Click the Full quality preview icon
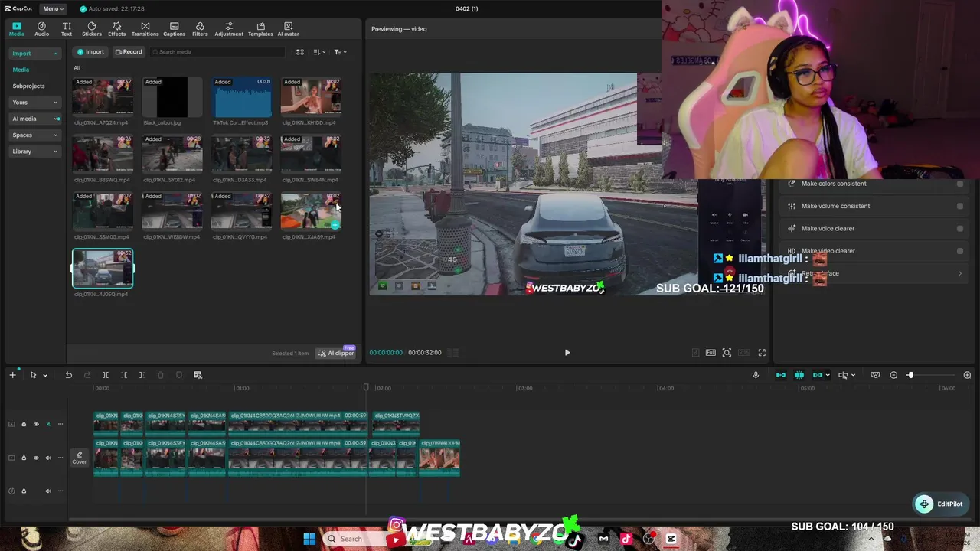The width and height of the screenshot is (980, 551). (710, 353)
